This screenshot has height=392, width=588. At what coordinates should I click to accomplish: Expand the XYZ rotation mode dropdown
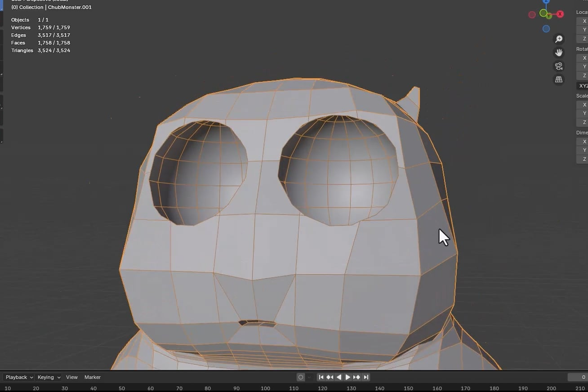583,86
